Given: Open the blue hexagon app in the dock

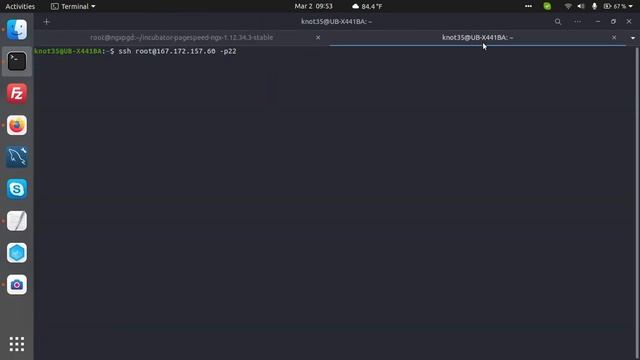Looking at the screenshot, I should pos(17,253).
